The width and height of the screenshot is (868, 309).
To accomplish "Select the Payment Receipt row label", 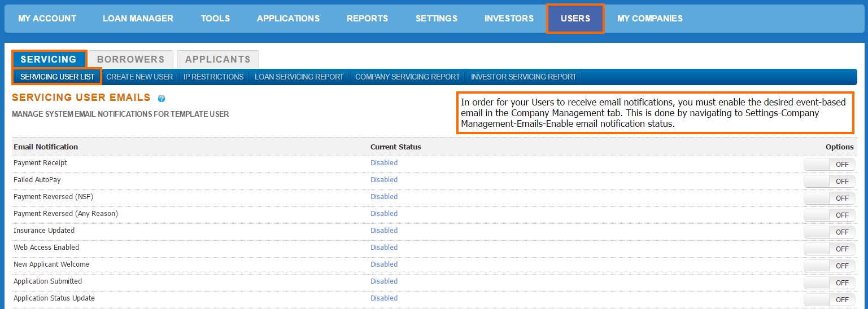I will pyautogui.click(x=40, y=163).
